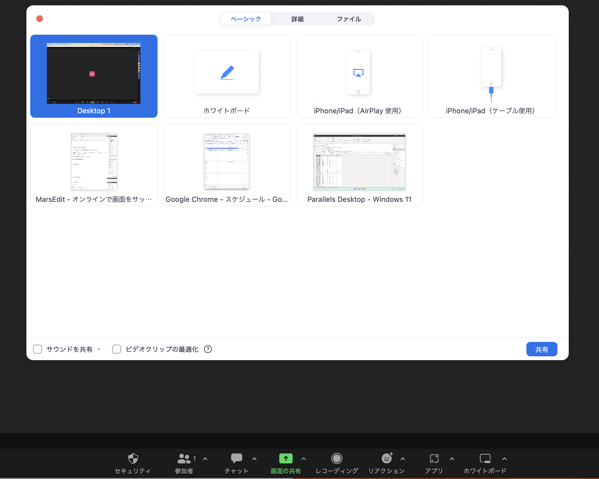Screen dimensions: 599x479
Task: Expand the chevron next to Share Screen
Action: point(304,459)
